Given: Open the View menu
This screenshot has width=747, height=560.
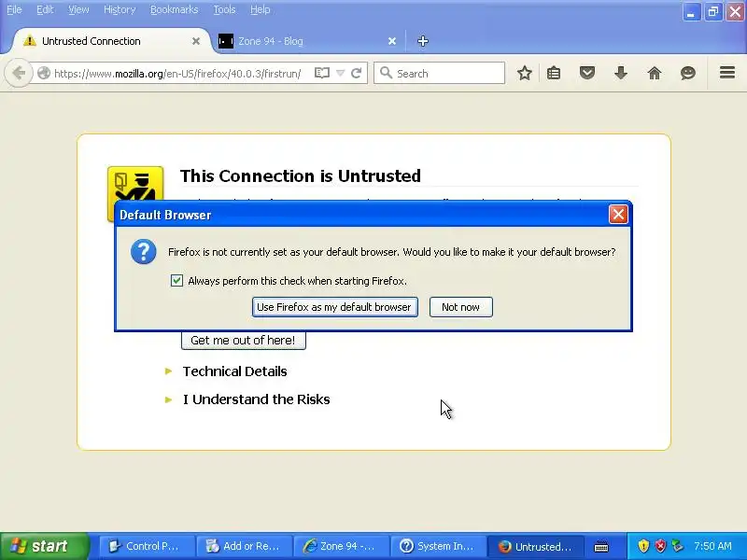Looking at the screenshot, I should point(78,9).
